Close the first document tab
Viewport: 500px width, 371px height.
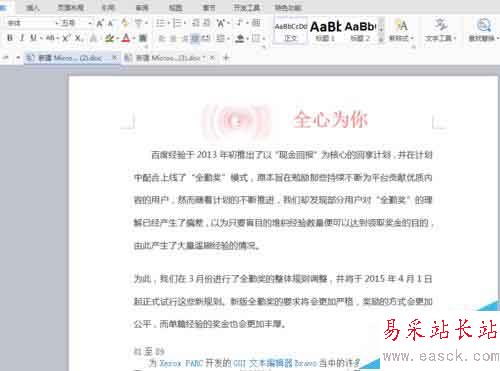(114, 58)
